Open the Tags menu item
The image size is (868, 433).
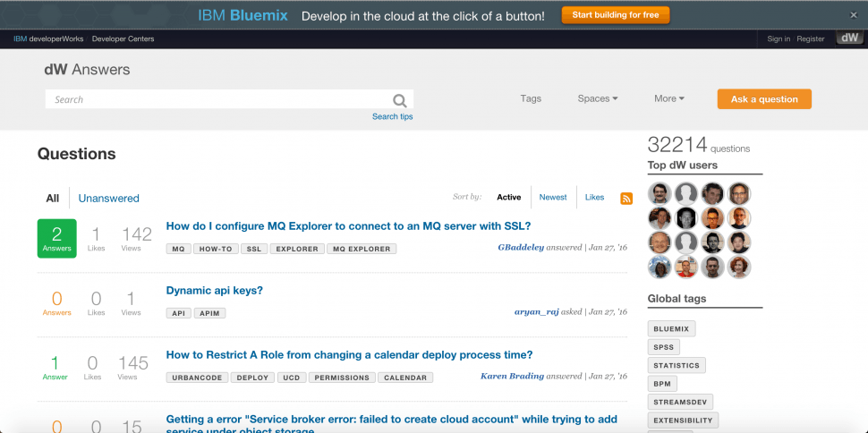pos(531,98)
